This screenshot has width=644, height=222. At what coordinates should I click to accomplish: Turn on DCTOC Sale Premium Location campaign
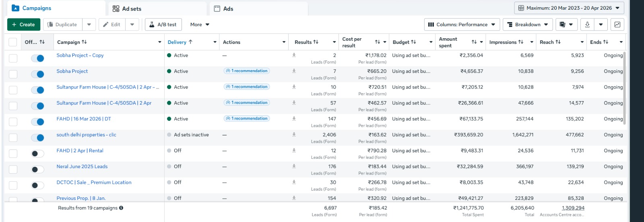pos(37,185)
